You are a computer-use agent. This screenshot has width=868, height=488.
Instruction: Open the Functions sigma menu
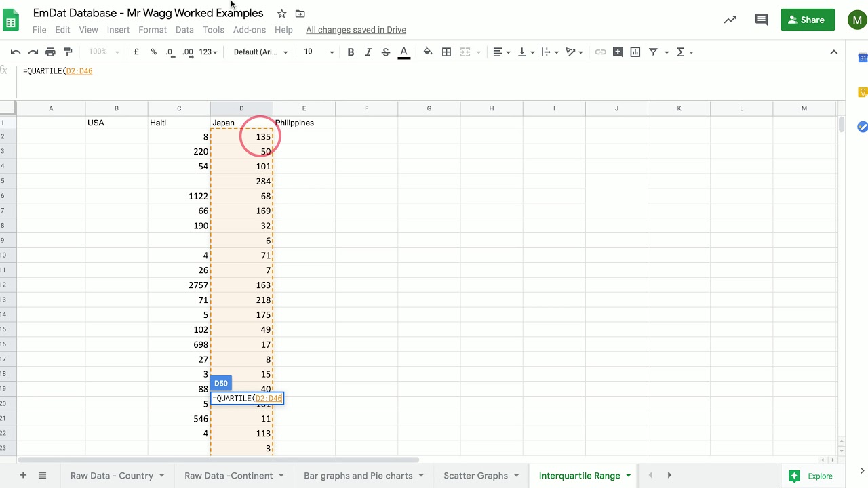[x=684, y=52]
